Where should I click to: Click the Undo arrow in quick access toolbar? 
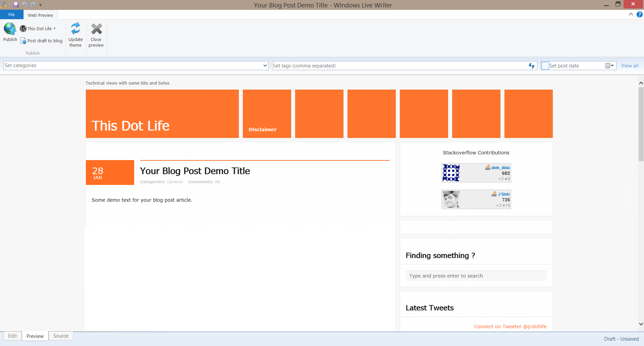(24, 5)
